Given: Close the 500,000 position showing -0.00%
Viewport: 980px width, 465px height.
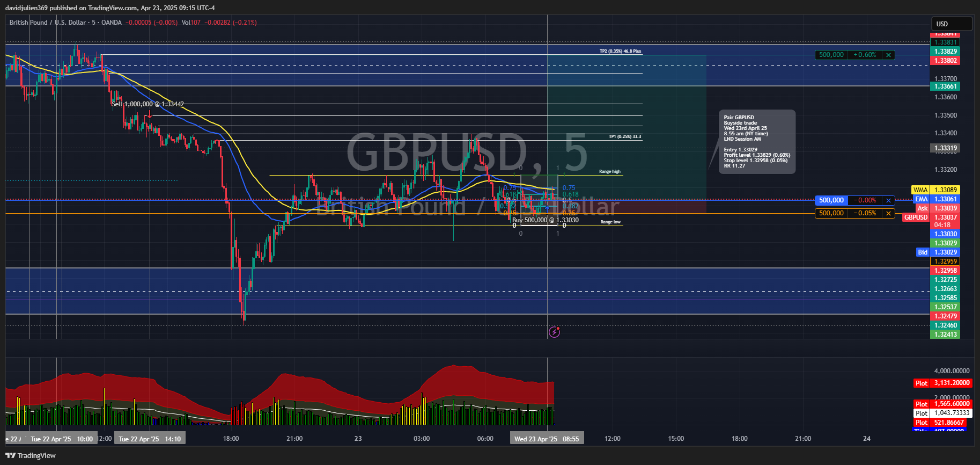Looking at the screenshot, I should pos(888,200).
